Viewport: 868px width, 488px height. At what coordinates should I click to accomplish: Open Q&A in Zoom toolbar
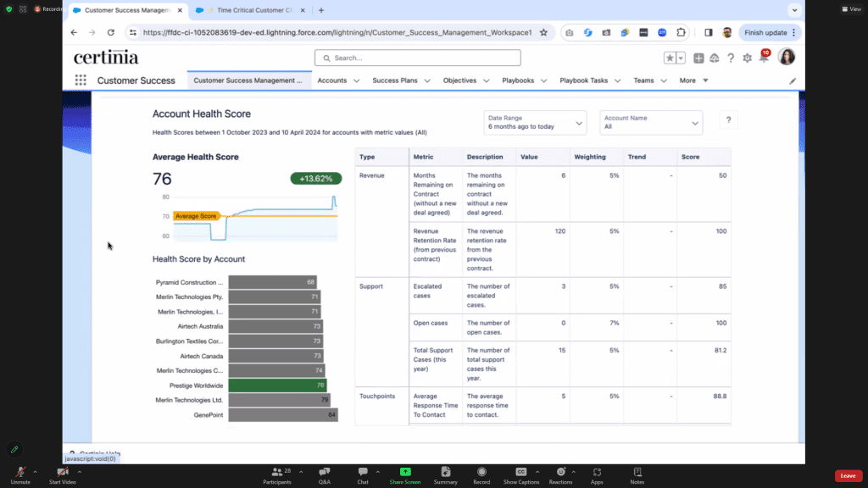click(325, 475)
